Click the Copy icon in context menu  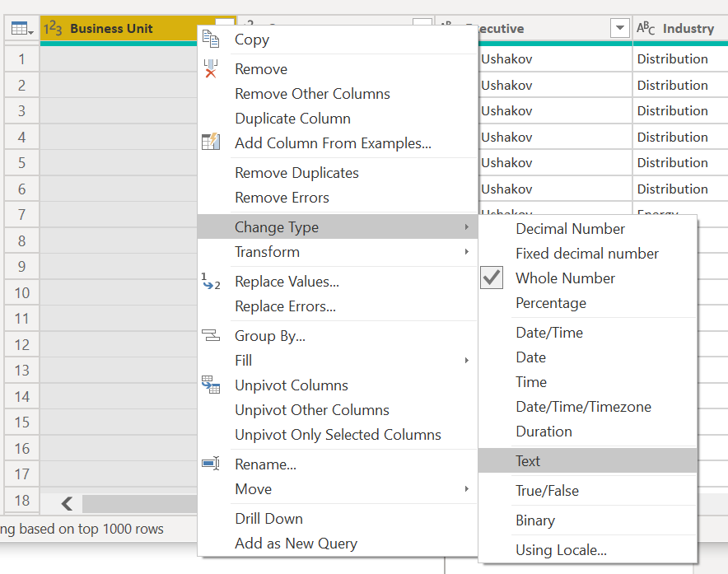tap(211, 39)
